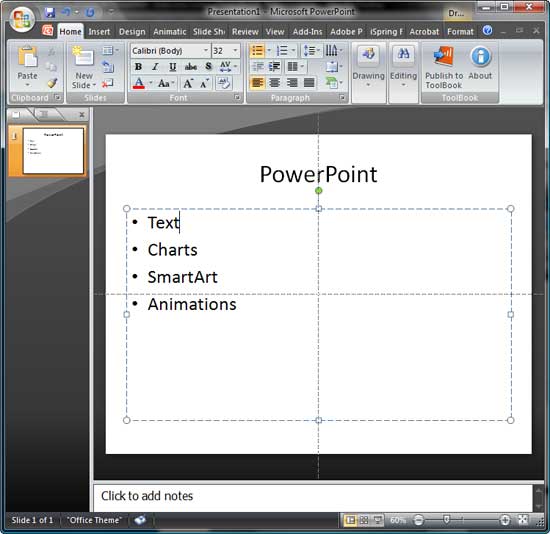Add a slide with the New Slide icon
This screenshot has height=534, width=550.
pyautogui.click(x=83, y=56)
